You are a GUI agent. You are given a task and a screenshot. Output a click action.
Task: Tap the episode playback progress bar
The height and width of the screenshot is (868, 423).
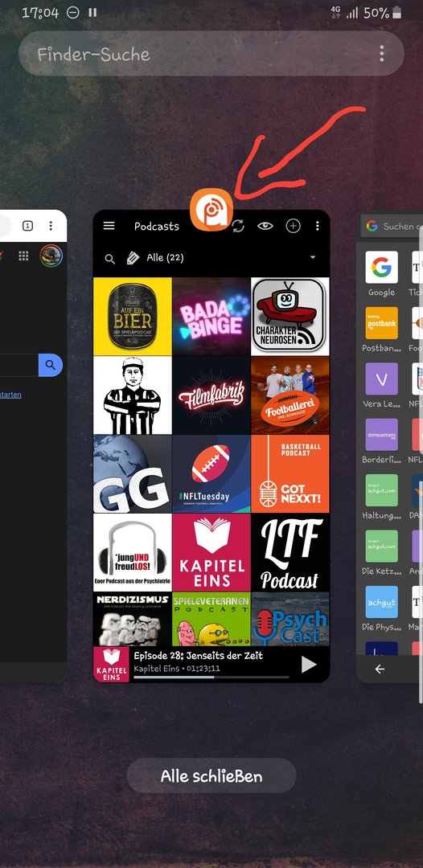211,677
